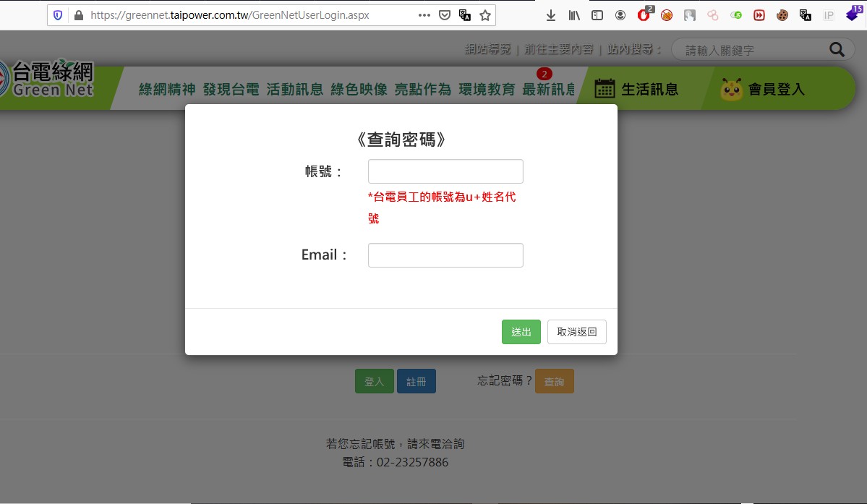Image resolution: width=867 pixels, height=504 pixels.
Task: Open the cookie manager extension
Action: point(782,15)
